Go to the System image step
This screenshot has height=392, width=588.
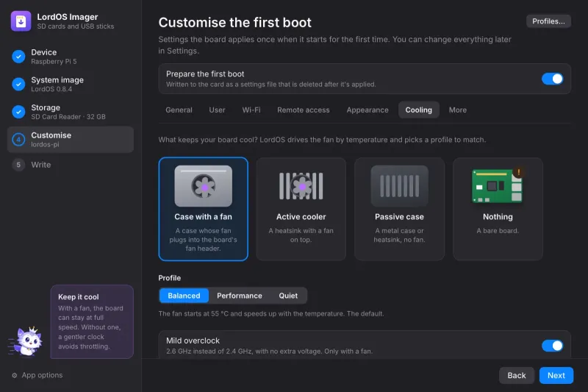(x=71, y=84)
